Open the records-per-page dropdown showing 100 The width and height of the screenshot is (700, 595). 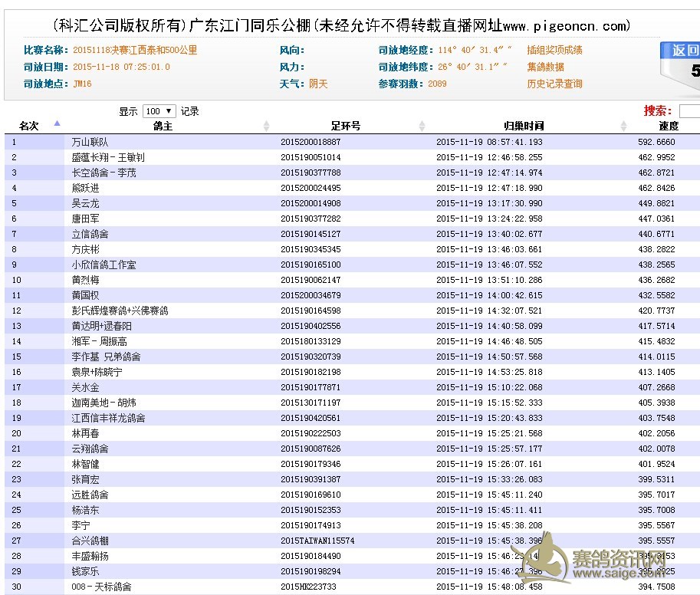(x=159, y=111)
